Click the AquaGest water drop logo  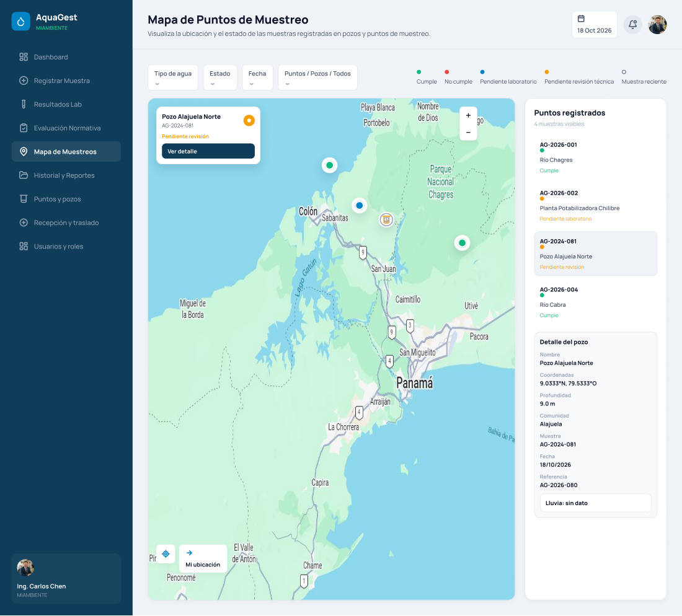(x=20, y=21)
